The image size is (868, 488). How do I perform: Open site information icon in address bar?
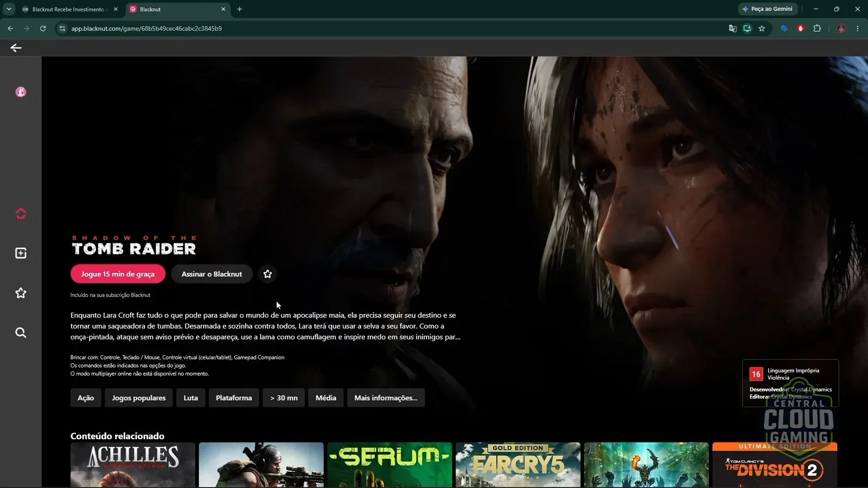[62, 28]
